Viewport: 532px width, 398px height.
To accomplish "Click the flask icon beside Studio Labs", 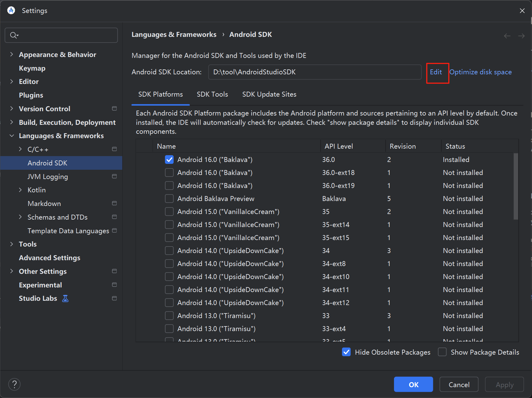I will click(65, 298).
